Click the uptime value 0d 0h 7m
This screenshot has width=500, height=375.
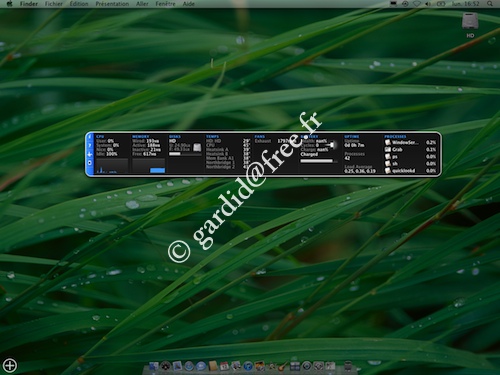354,145
